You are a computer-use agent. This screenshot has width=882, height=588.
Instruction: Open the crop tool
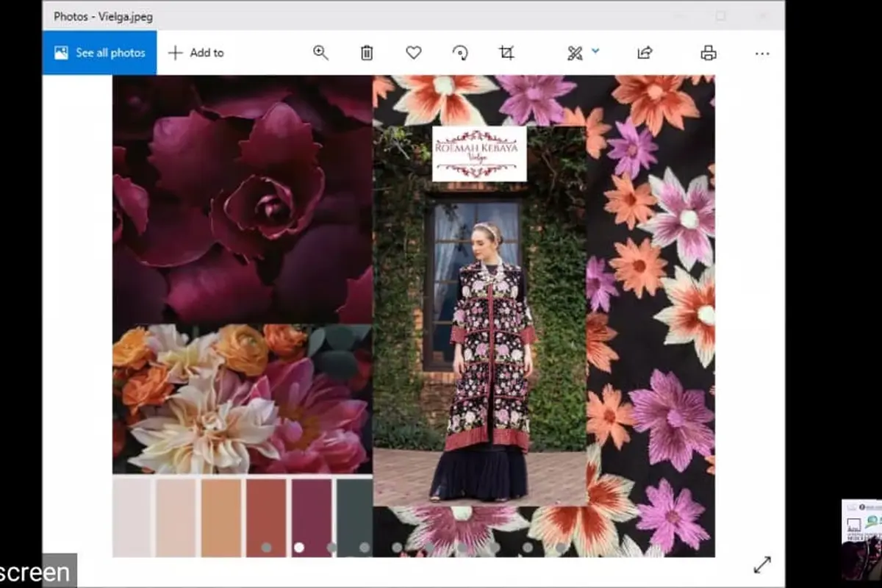(506, 53)
